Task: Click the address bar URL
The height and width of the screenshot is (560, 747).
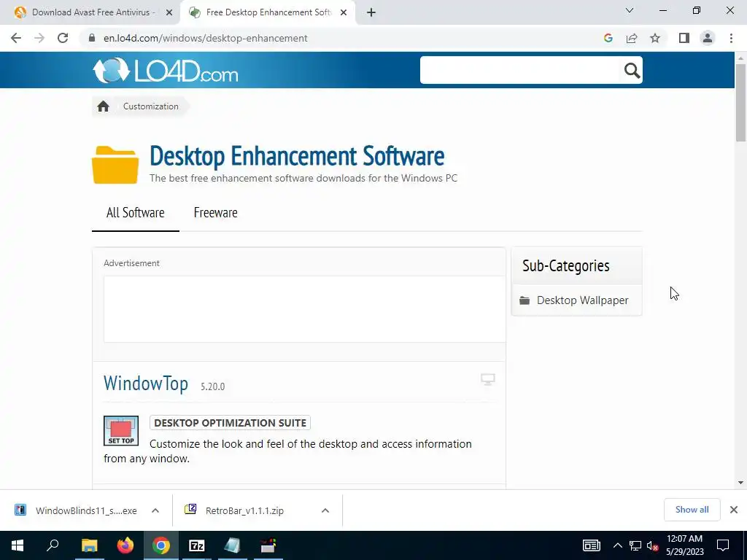Action: (205, 38)
